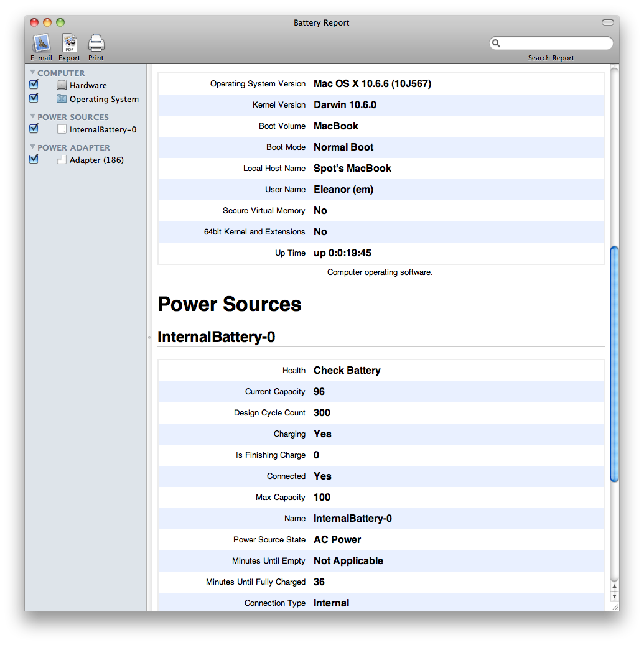Image resolution: width=644 pixels, height=645 pixels.
Task: Click the Kernel Version label
Action: pos(279,105)
